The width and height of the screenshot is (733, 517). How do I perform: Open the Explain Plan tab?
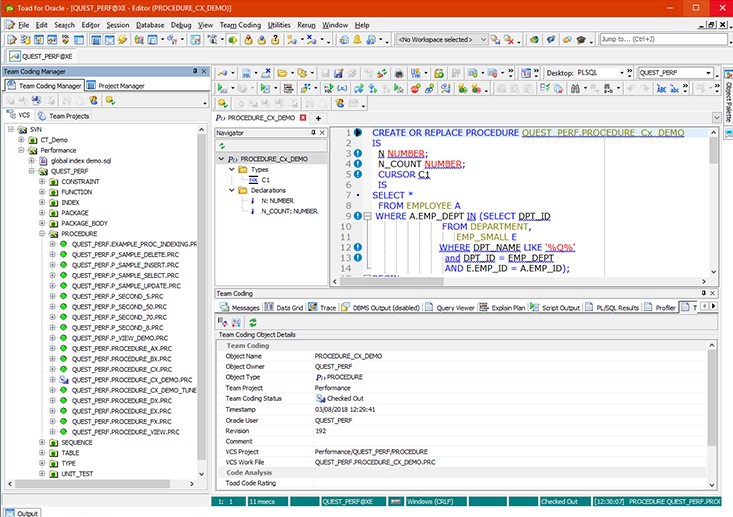pyautogui.click(x=503, y=308)
